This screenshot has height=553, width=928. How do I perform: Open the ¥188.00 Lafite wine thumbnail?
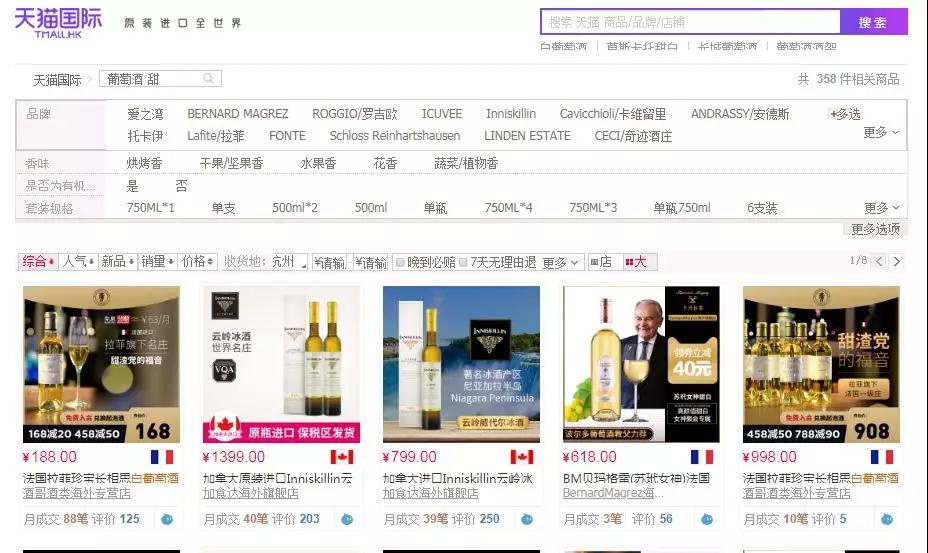click(101, 364)
